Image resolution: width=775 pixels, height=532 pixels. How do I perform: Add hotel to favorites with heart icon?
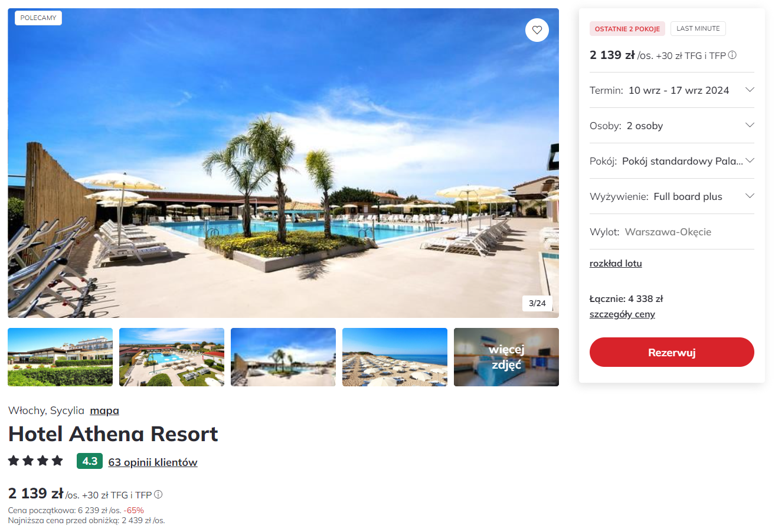click(x=537, y=30)
